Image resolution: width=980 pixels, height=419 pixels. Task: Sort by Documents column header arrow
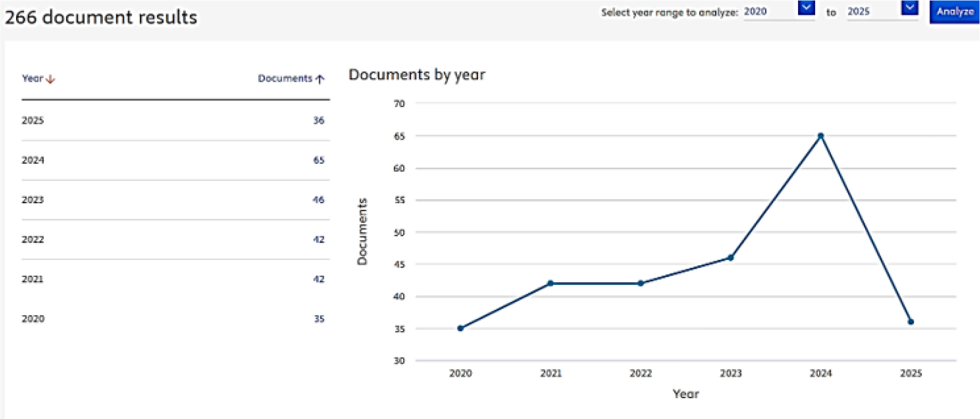pos(320,79)
